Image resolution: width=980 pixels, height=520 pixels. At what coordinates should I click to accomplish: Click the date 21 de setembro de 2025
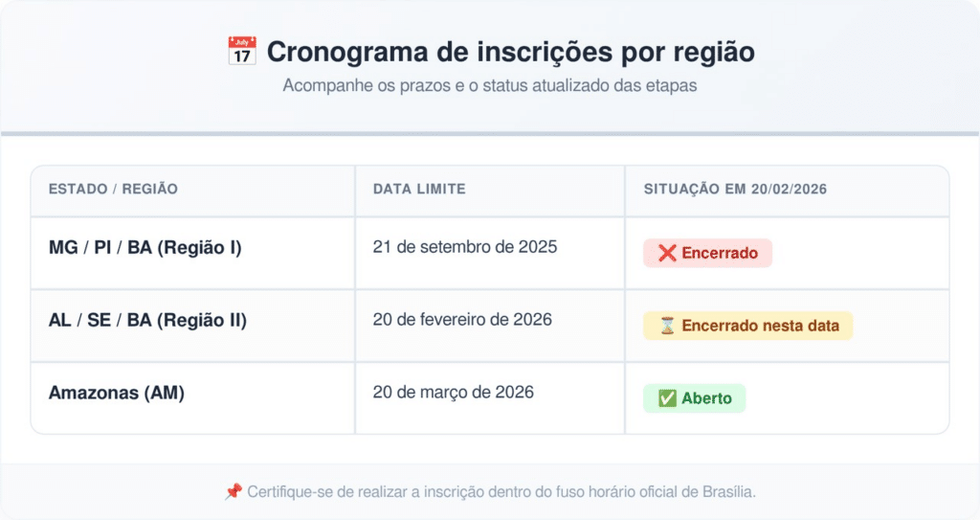465,247
